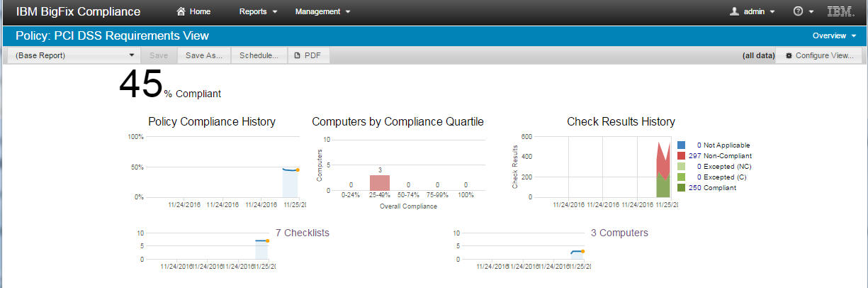Click the Home house icon
Image resolution: width=868 pixels, height=288 pixels.
(181, 11)
